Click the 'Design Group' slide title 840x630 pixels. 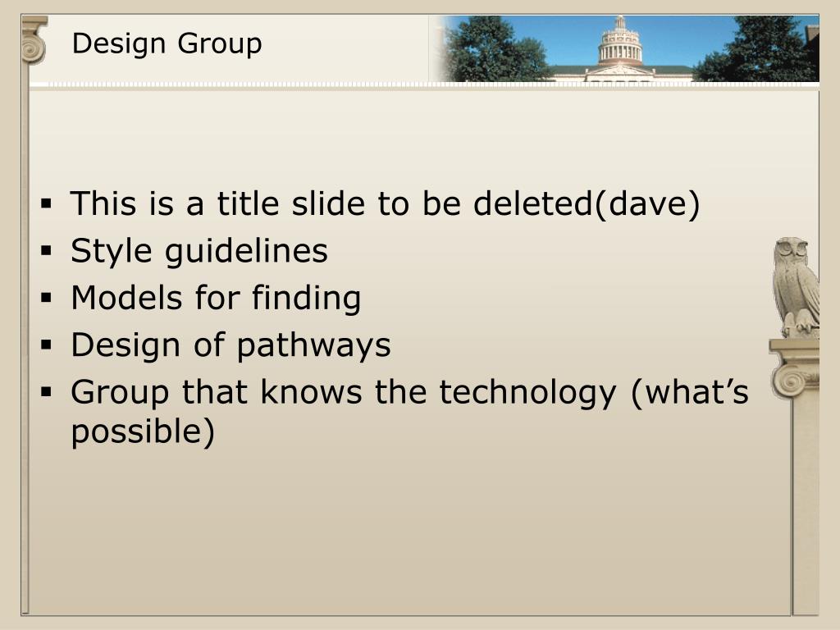click(x=167, y=44)
